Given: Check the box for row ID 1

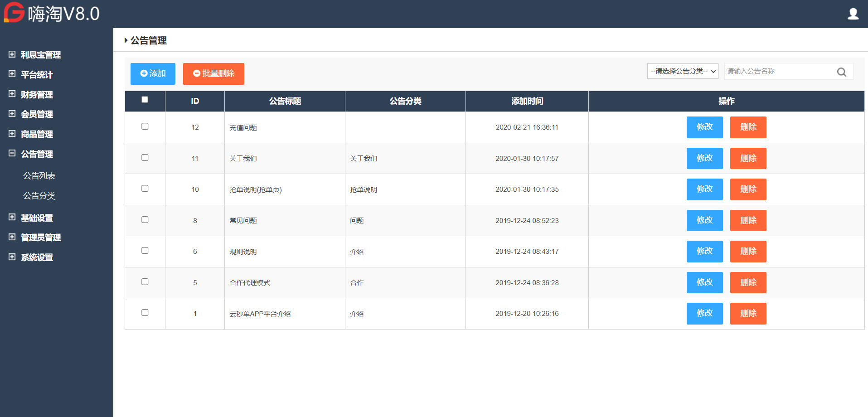Looking at the screenshot, I should coord(145,313).
